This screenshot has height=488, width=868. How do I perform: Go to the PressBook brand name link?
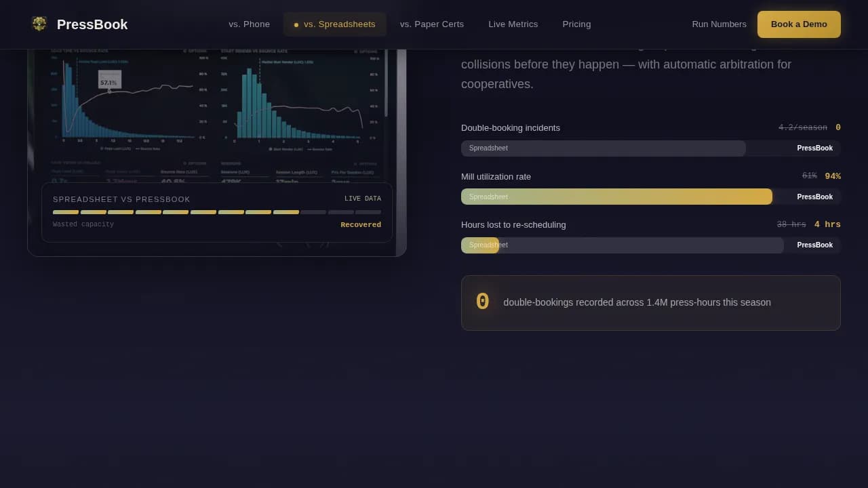92,24
